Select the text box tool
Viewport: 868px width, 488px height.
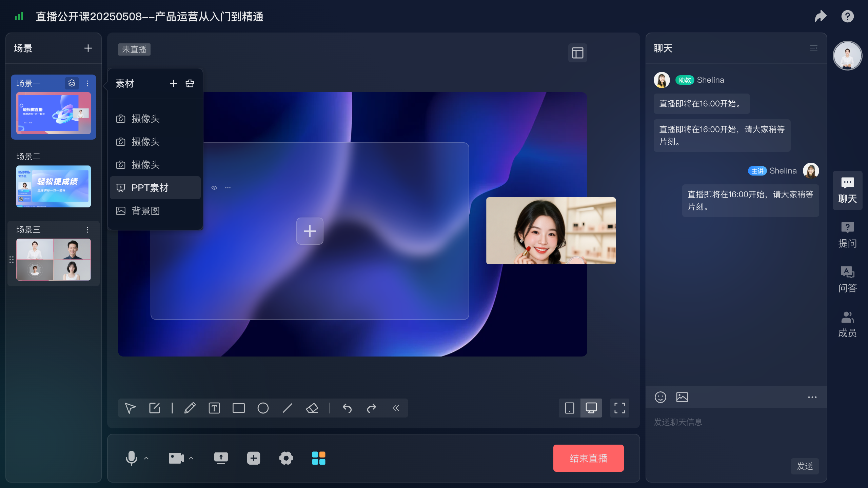[214, 408]
